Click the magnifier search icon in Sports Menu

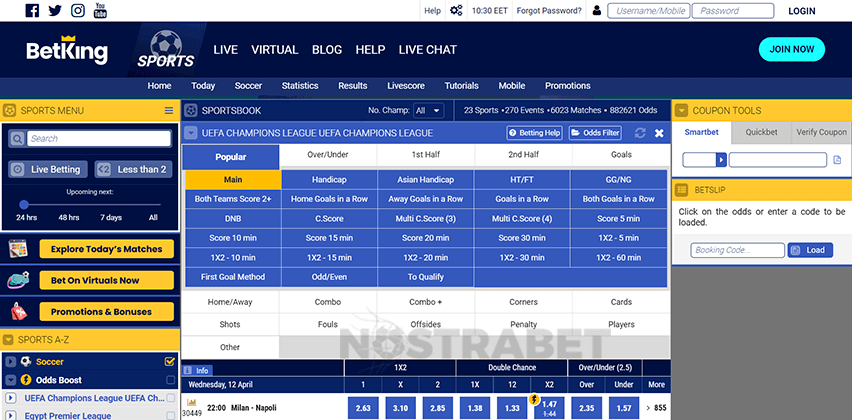click(x=17, y=139)
